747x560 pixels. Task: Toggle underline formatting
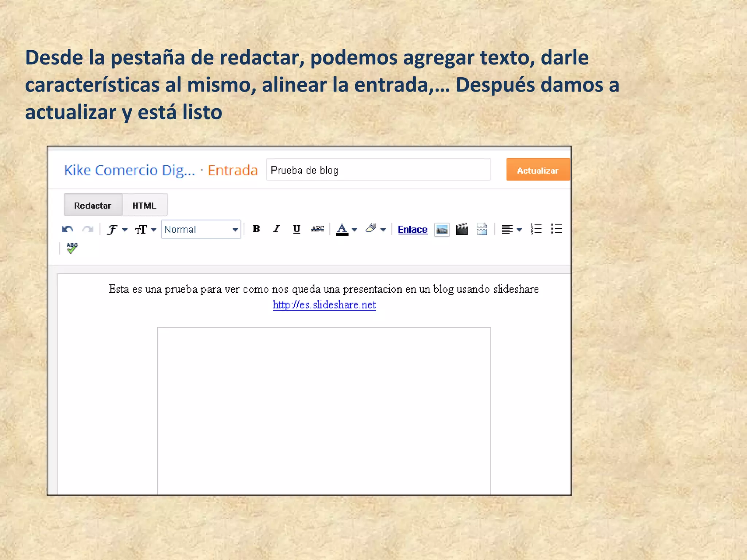(297, 229)
